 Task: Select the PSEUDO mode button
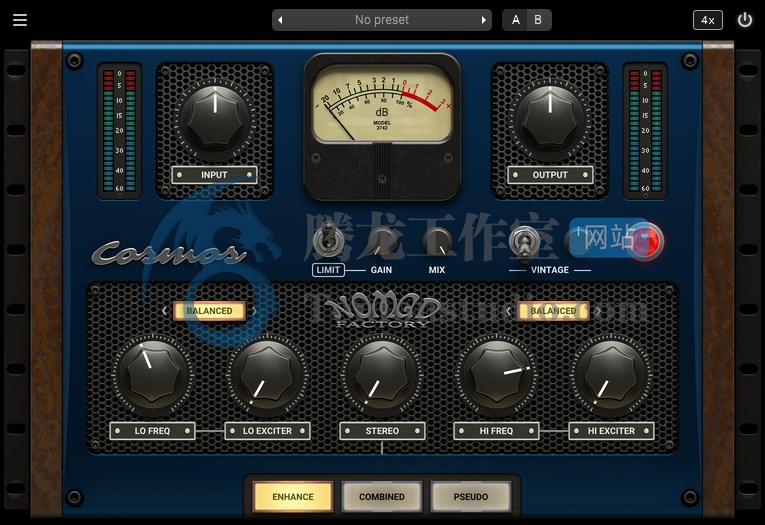[x=470, y=497]
